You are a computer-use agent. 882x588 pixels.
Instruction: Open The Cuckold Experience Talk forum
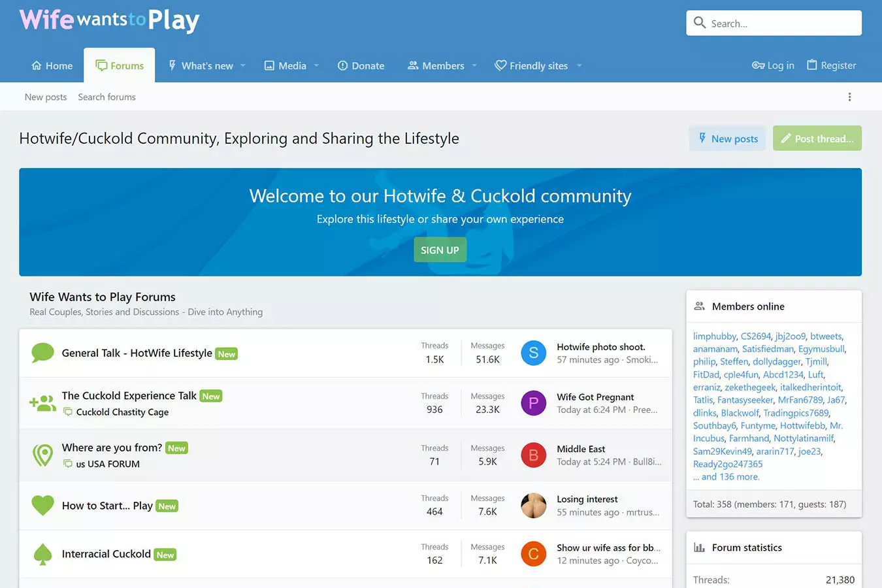click(129, 395)
